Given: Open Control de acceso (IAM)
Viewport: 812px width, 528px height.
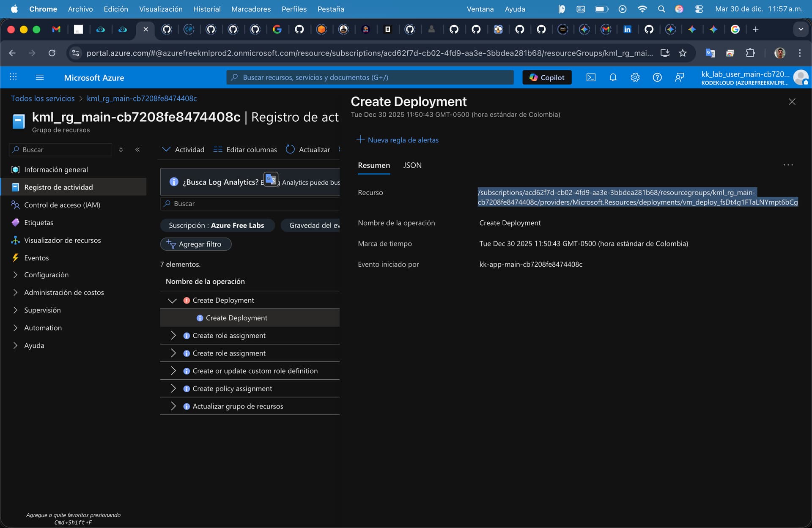Looking at the screenshot, I should pos(62,205).
